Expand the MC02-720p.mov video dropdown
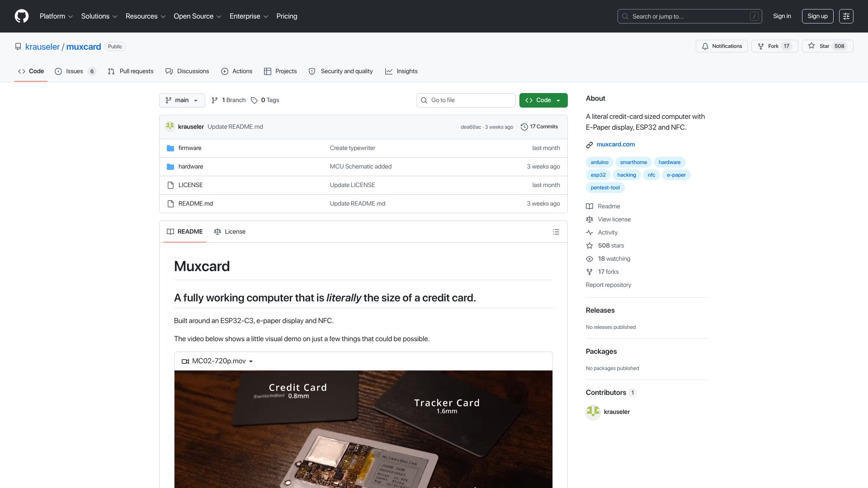Image resolution: width=868 pixels, height=488 pixels. pyautogui.click(x=218, y=361)
